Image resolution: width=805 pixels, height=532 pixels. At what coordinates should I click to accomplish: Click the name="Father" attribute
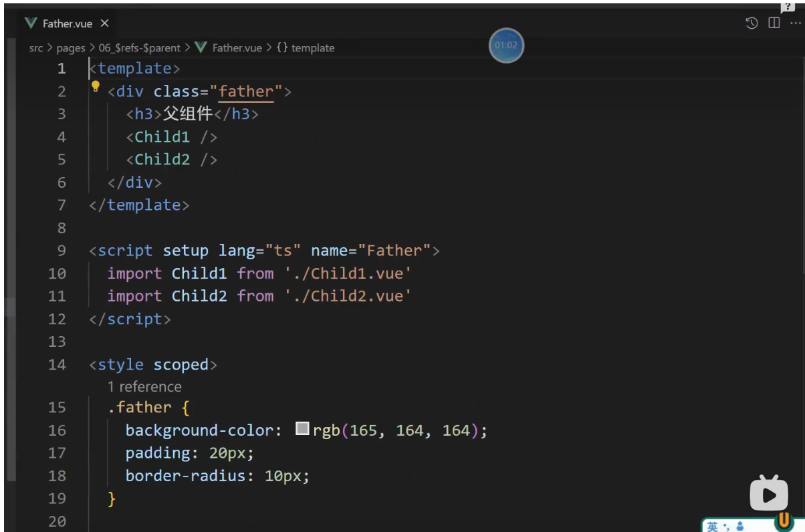click(x=371, y=251)
